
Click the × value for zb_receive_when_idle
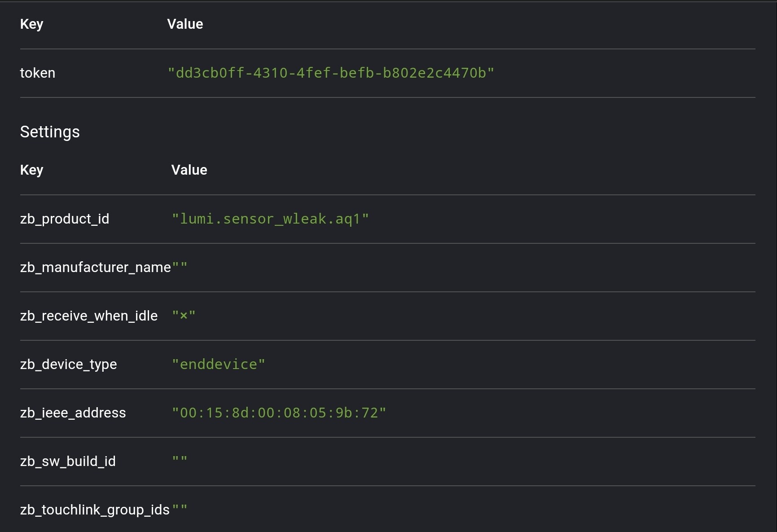184,316
